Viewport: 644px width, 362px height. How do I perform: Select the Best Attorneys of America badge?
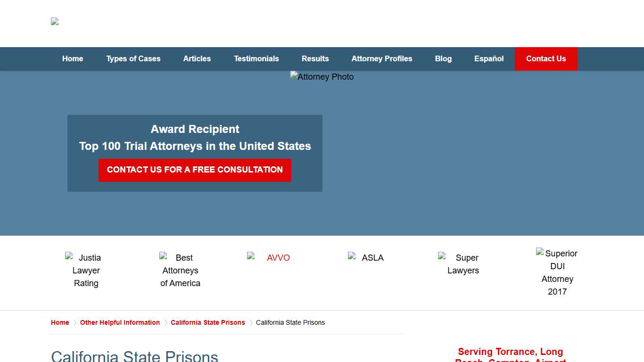coord(180,270)
